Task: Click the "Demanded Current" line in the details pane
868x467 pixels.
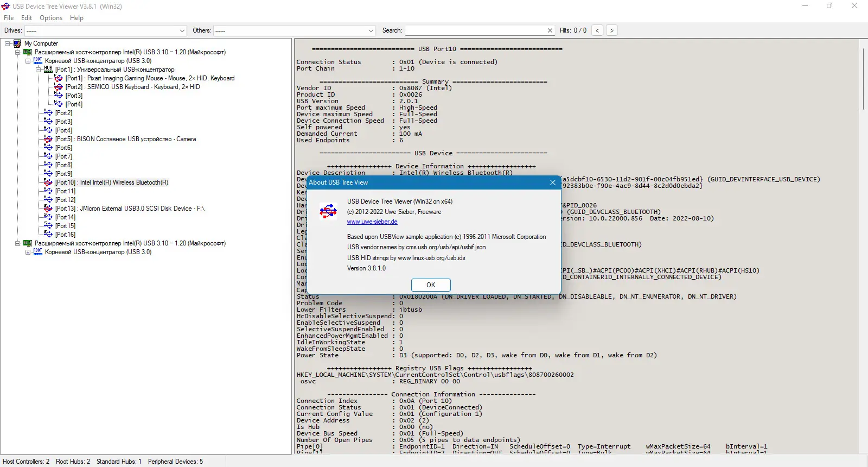Action: click(x=360, y=134)
